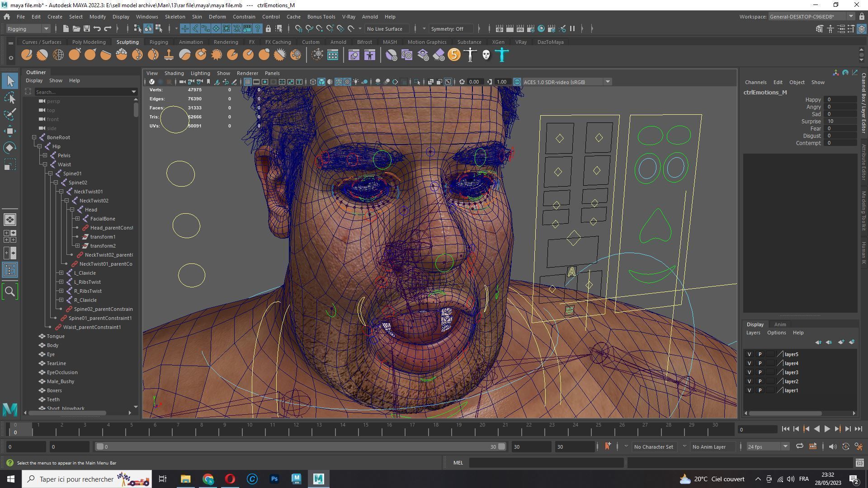This screenshot has width=868, height=488.
Task: Click the Windows Start button
Action: (x=11, y=479)
